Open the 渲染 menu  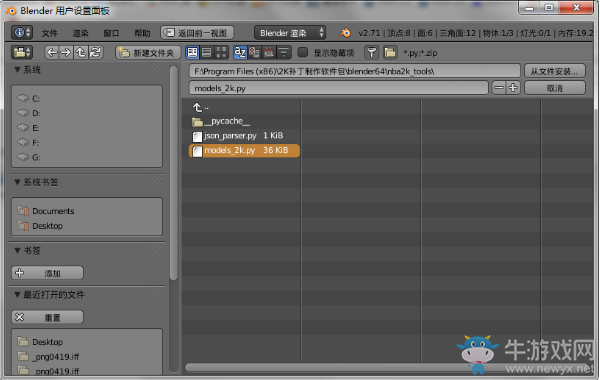click(x=80, y=33)
